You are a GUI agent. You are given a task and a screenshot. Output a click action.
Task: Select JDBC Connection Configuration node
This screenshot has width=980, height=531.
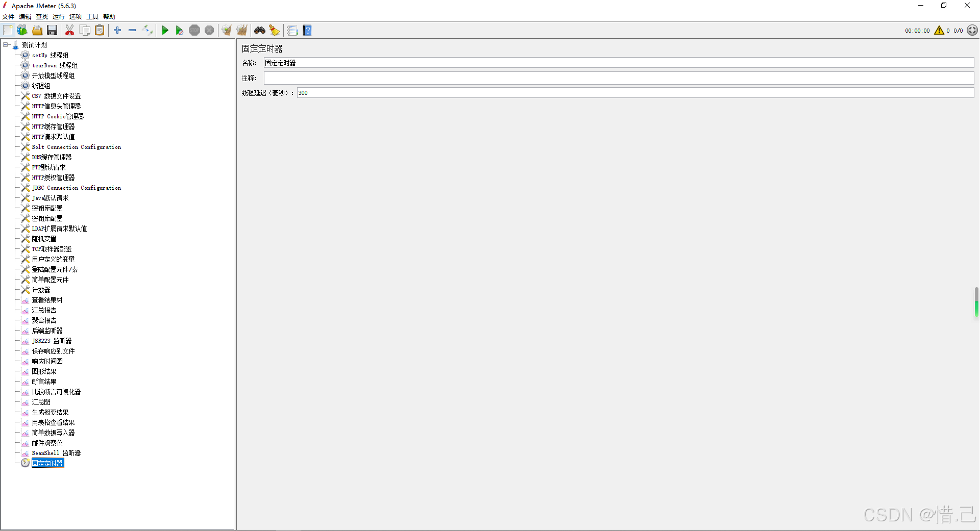point(77,188)
